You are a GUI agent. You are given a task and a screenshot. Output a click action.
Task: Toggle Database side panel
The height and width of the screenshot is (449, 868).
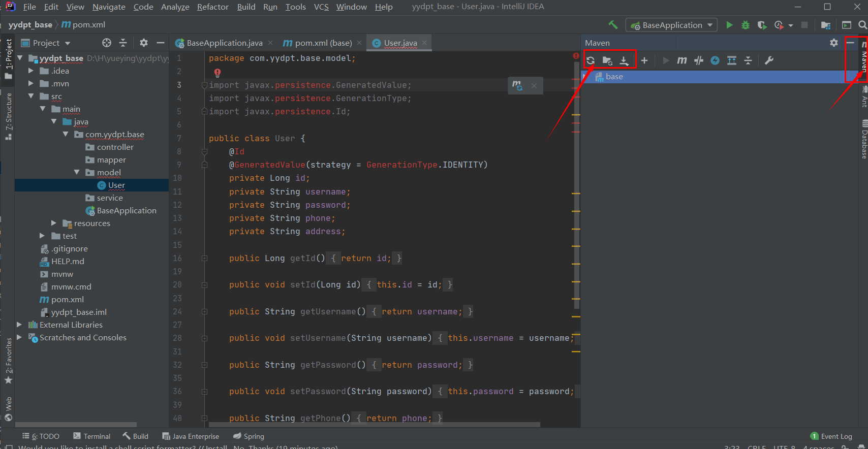pyautogui.click(x=863, y=139)
